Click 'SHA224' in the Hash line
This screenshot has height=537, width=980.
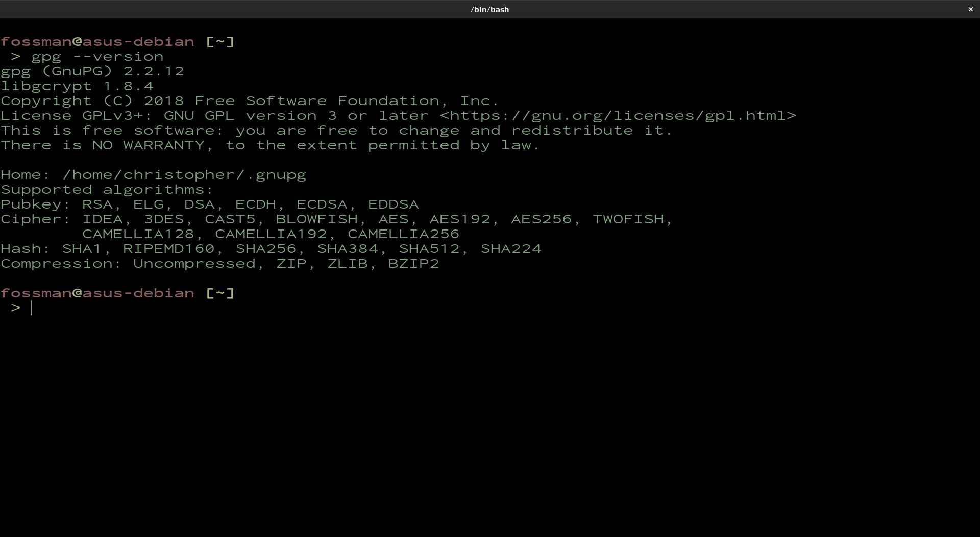[x=510, y=249]
